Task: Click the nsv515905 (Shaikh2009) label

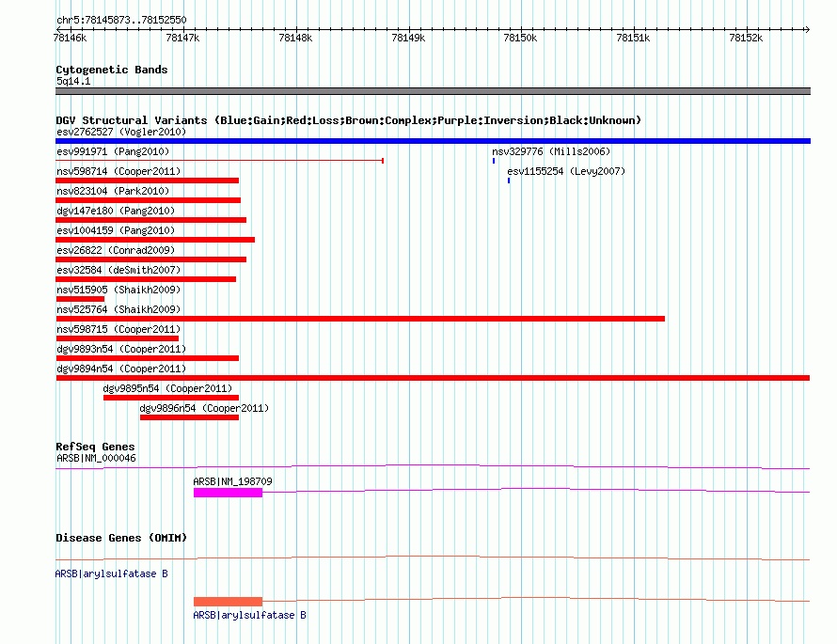Action: coord(118,290)
